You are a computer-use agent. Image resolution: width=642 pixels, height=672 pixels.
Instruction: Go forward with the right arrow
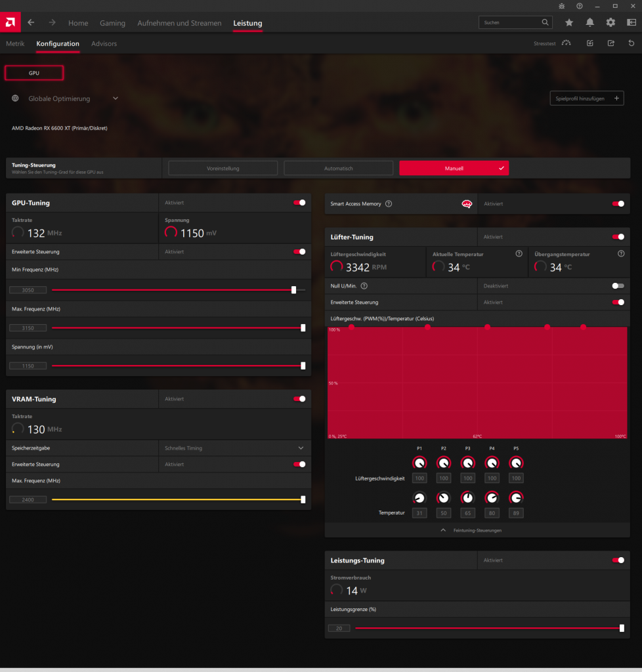[x=52, y=22]
